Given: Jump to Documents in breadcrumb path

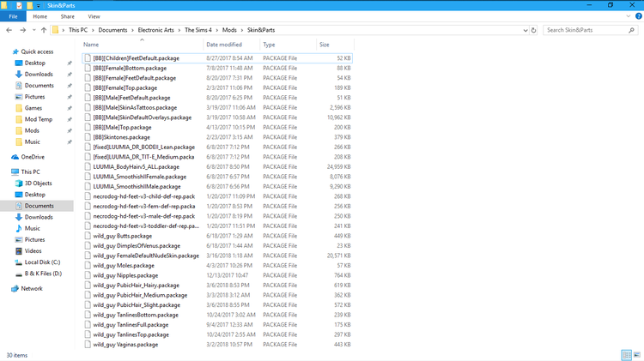Looking at the screenshot, I should 112,30.
